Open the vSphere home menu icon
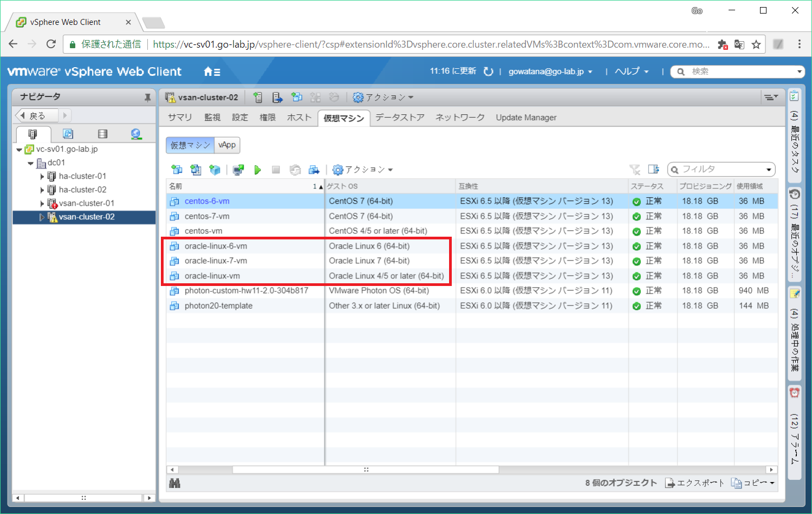 coord(212,71)
